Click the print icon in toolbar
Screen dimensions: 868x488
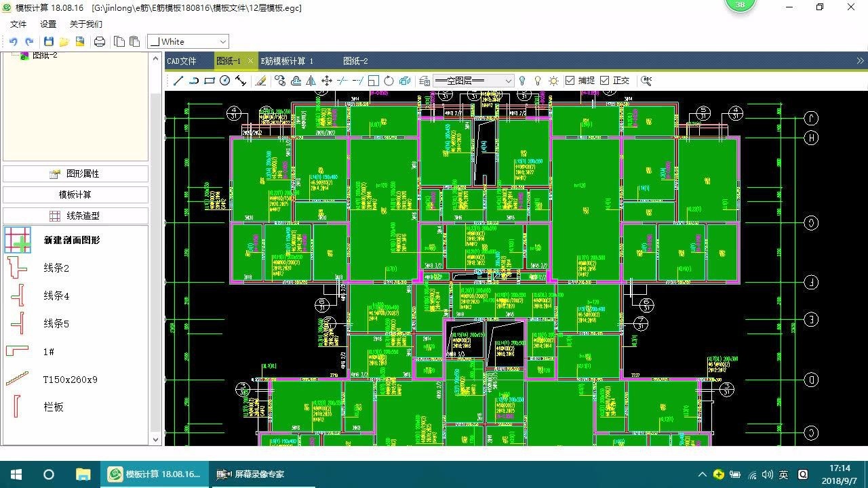tap(100, 42)
